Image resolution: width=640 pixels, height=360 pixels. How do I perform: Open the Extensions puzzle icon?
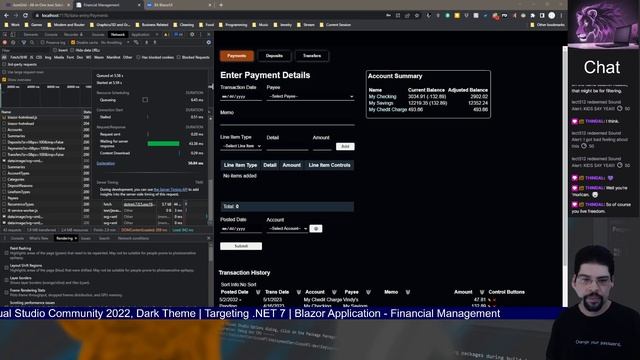533,16
